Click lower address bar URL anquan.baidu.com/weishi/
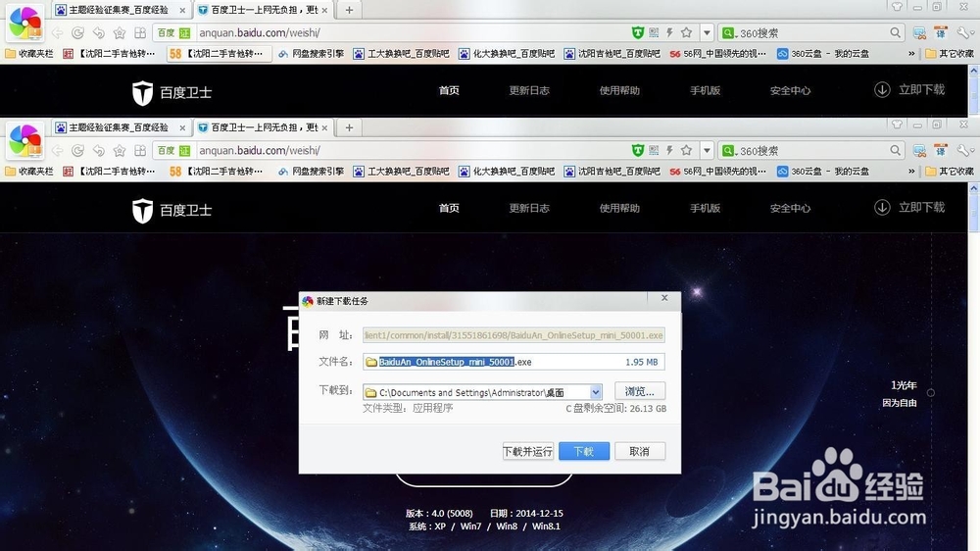Image resolution: width=980 pixels, height=551 pixels. (x=260, y=151)
